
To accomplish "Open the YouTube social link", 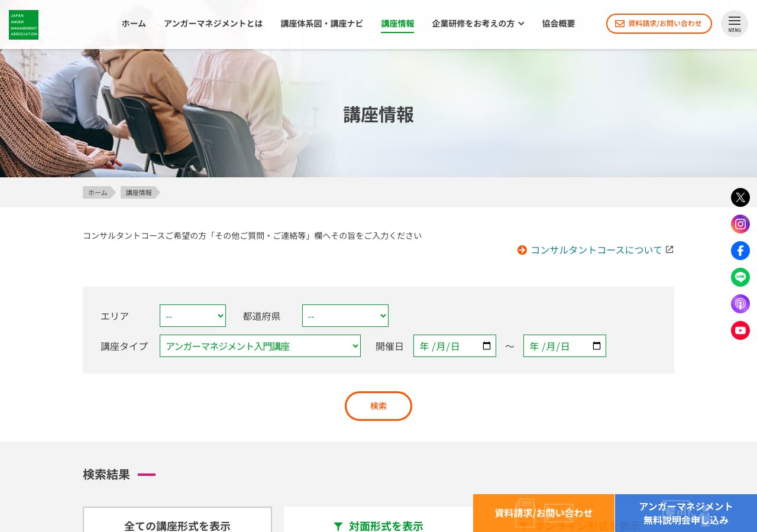I will click(x=740, y=330).
